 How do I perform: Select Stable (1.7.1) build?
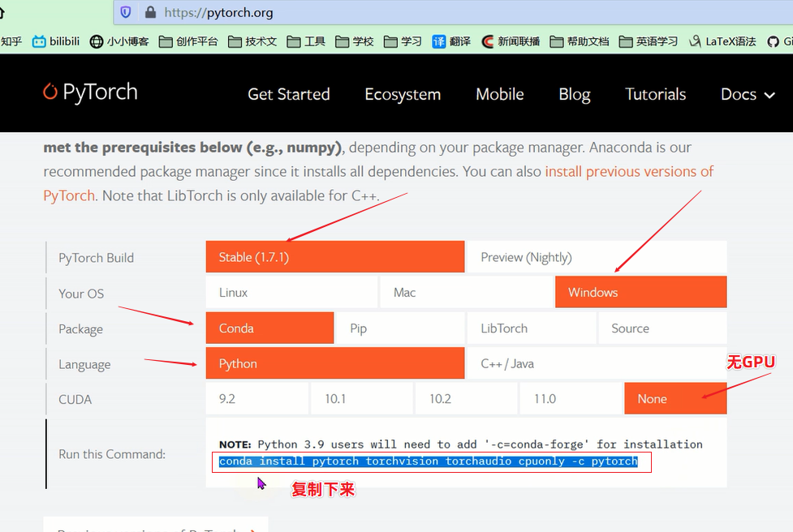click(334, 257)
